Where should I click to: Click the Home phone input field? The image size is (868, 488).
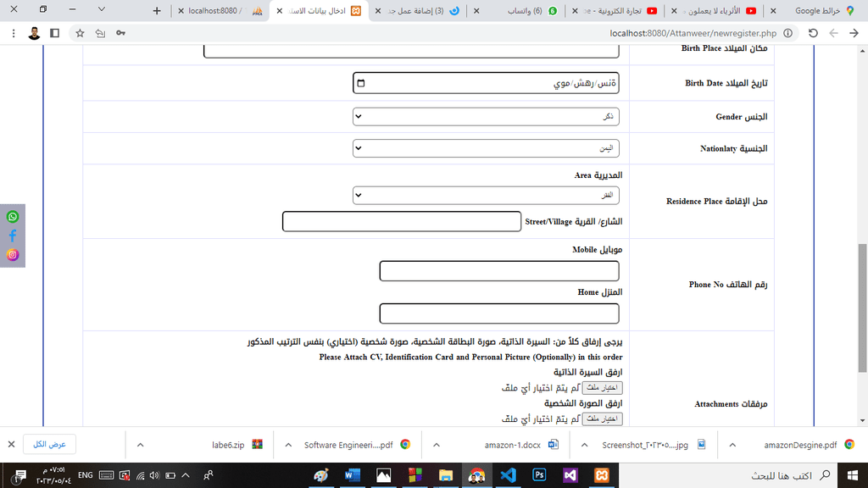[x=498, y=313]
